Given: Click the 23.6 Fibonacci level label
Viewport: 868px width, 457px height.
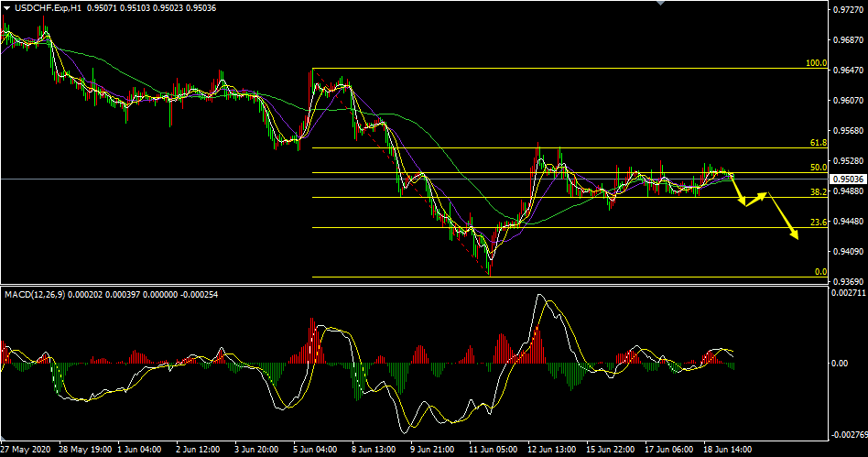Looking at the screenshot, I should point(819,223).
